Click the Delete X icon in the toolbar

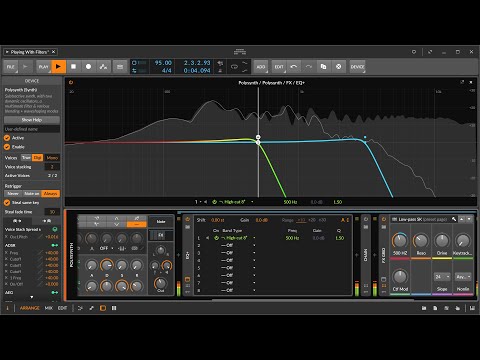[x=338, y=67]
